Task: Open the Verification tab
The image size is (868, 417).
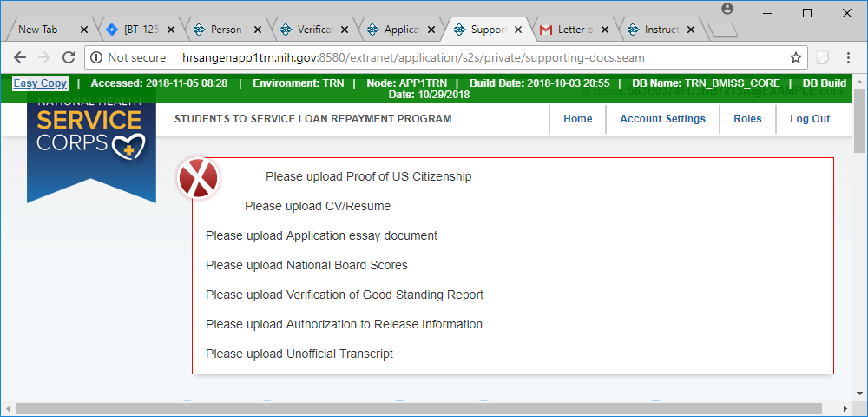Action: click(312, 30)
